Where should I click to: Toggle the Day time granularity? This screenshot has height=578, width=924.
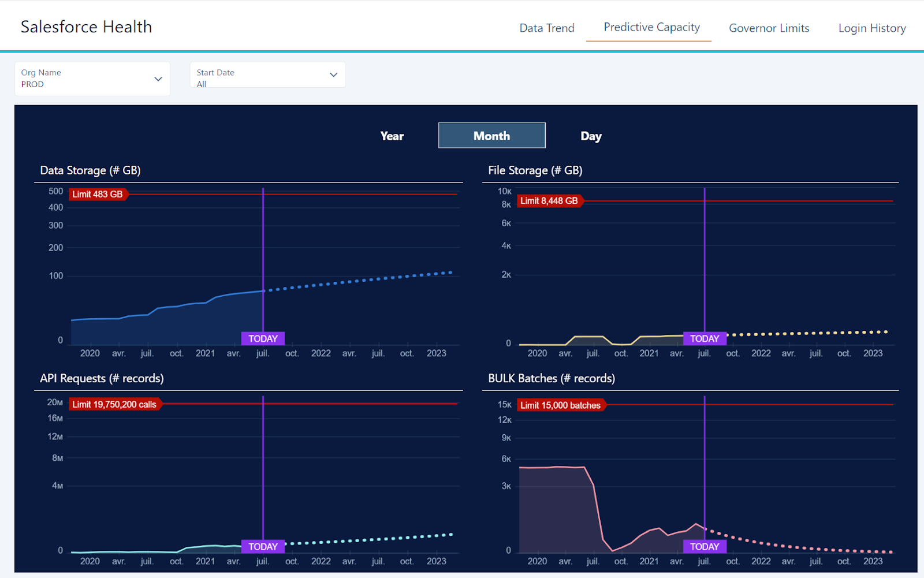click(591, 136)
